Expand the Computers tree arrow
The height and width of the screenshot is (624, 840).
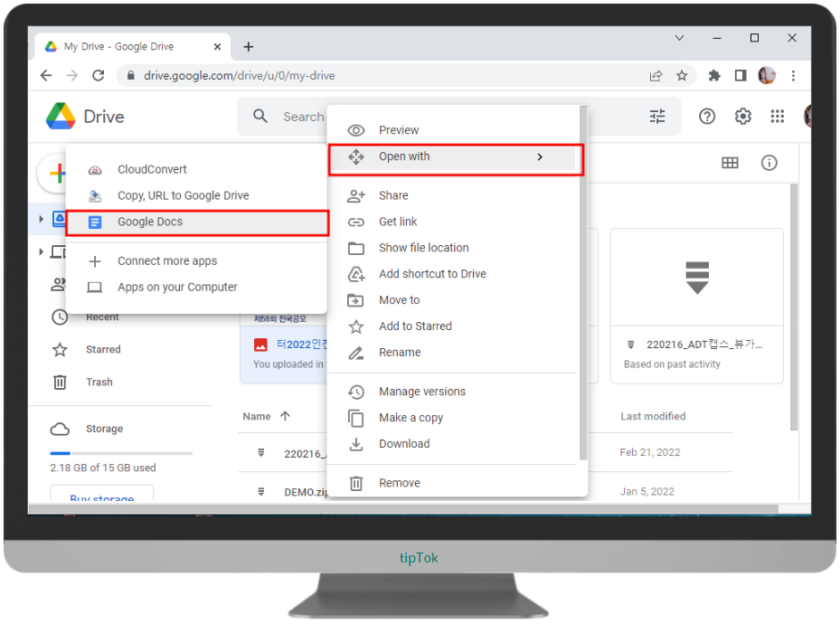[x=41, y=251]
